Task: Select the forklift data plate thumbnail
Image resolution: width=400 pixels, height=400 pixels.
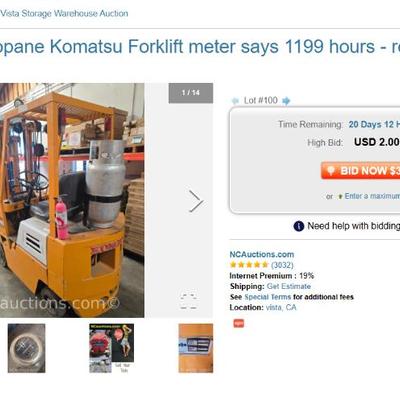Action: point(196,348)
